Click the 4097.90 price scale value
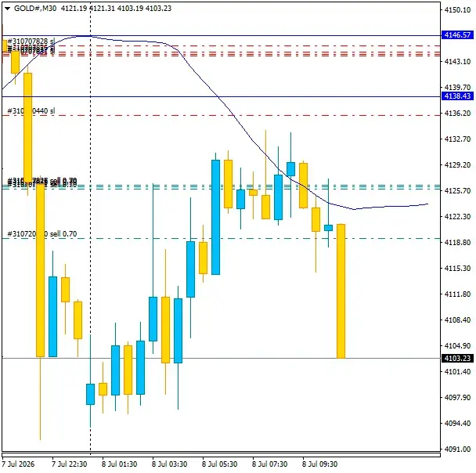The image size is (476, 473). (x=457, y=397)
